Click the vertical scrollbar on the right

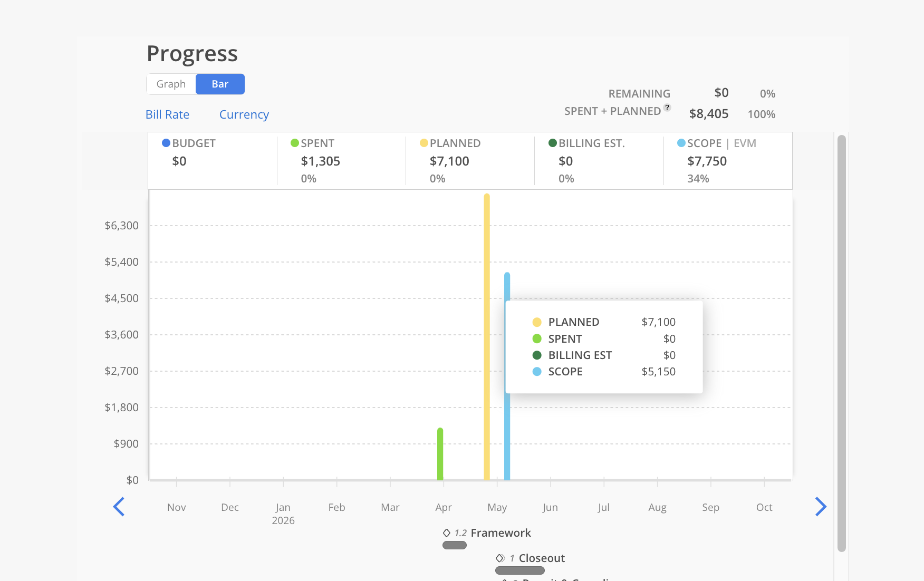pyautogui.click(x=842, y=343)
